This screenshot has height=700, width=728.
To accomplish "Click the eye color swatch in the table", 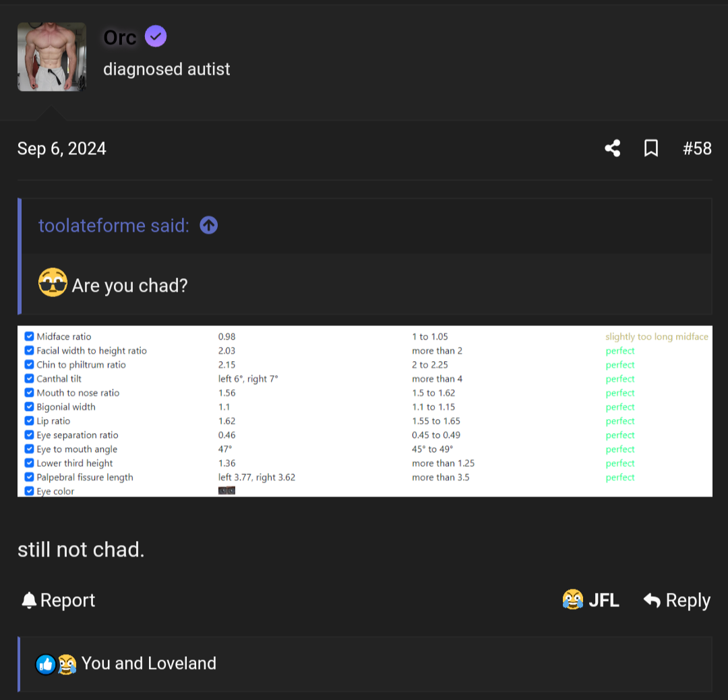I will tap(225, 490).
